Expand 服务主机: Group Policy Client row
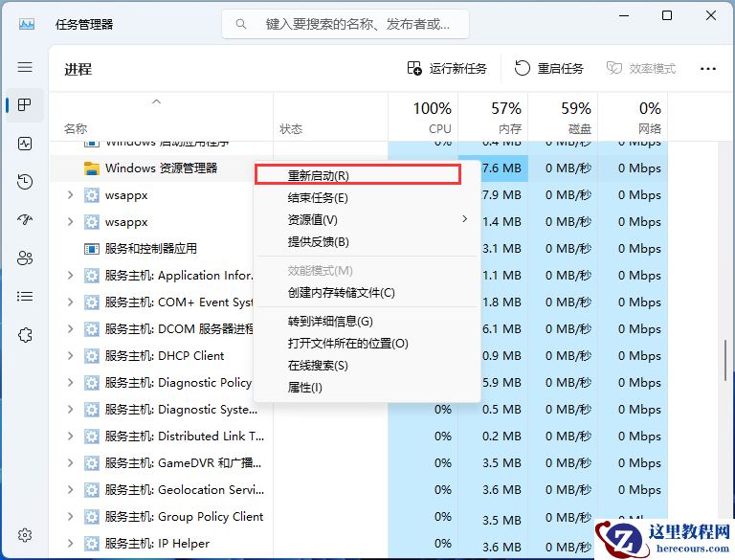 tap(70, 517)
